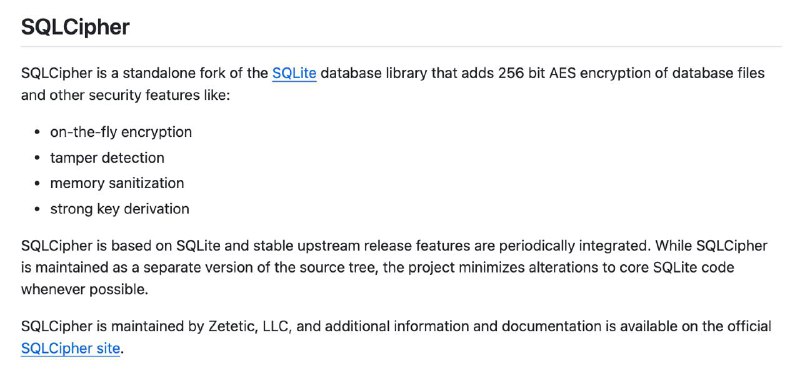
Task: Click the phrase "whenever possible."
Action: coord(84,289)
